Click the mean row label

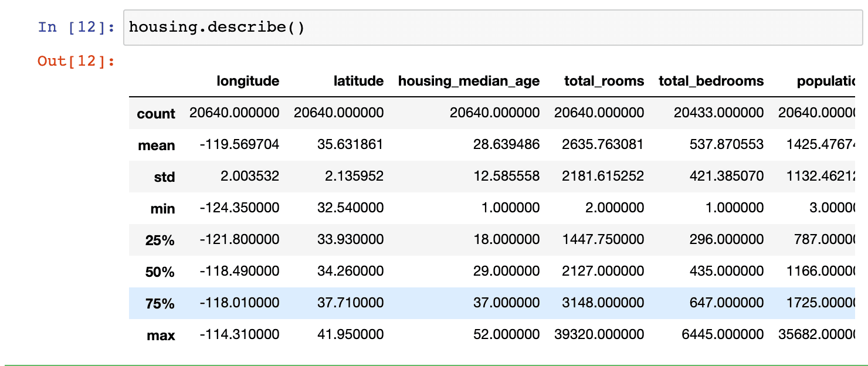(x=157, y=145)
